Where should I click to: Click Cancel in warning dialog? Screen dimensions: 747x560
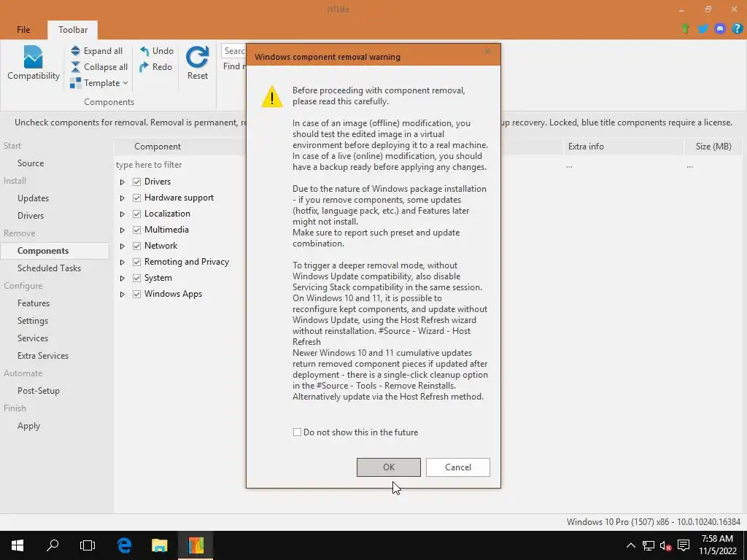(x=458, y=467)
